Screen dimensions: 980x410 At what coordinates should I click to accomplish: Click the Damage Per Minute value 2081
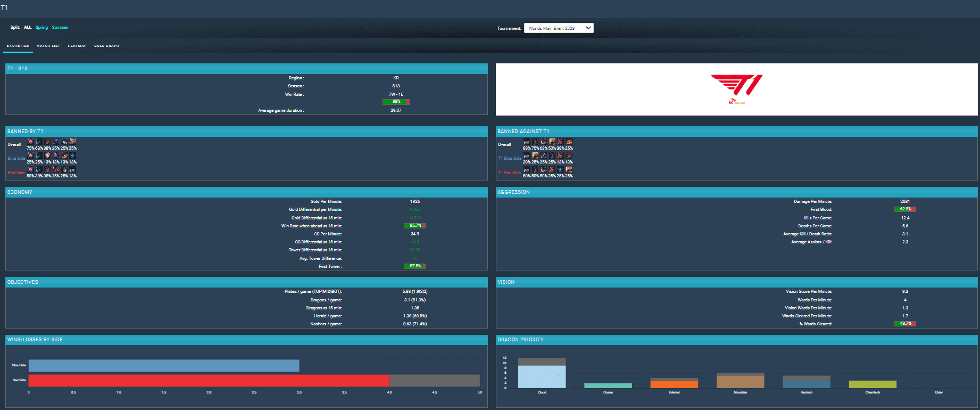(905, 201)
